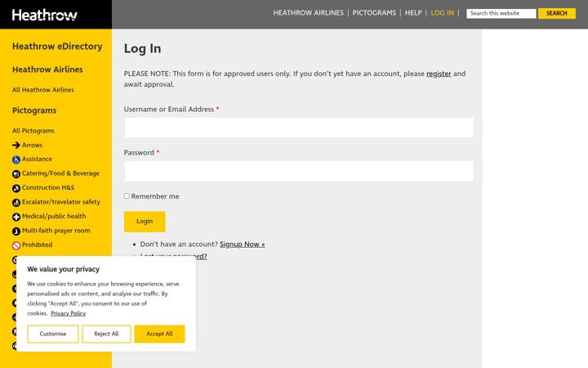This screenshot has width=588, height=368.
Task: Open the Arrows category link
Action: point(32,145)
